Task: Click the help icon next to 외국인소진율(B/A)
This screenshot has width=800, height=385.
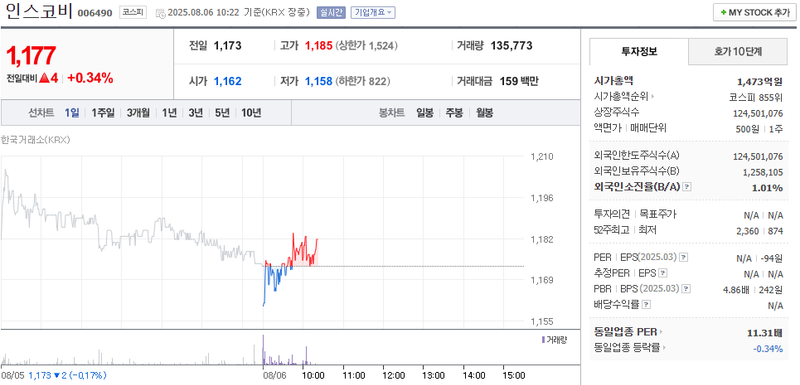Action: (x=687, y=187)
